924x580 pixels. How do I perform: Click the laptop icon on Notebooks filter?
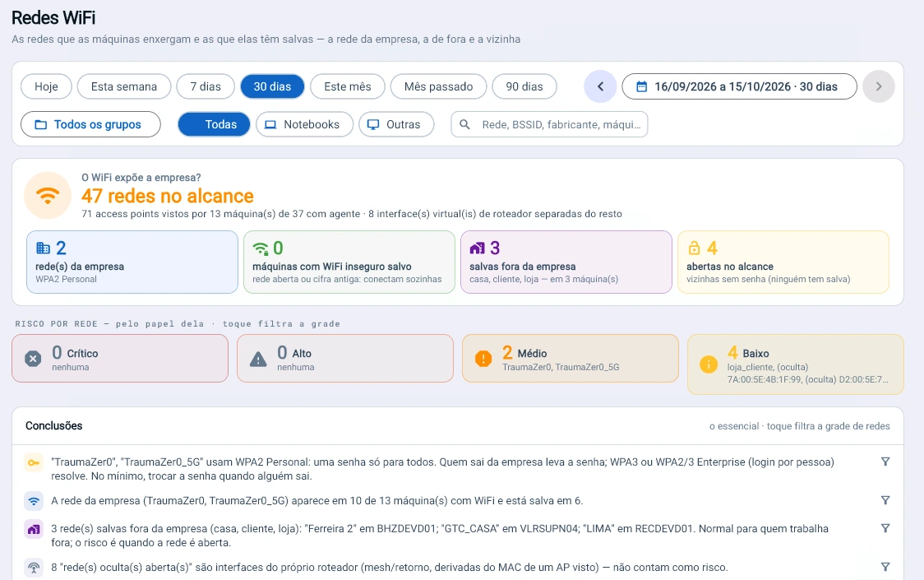coord(270,124)
